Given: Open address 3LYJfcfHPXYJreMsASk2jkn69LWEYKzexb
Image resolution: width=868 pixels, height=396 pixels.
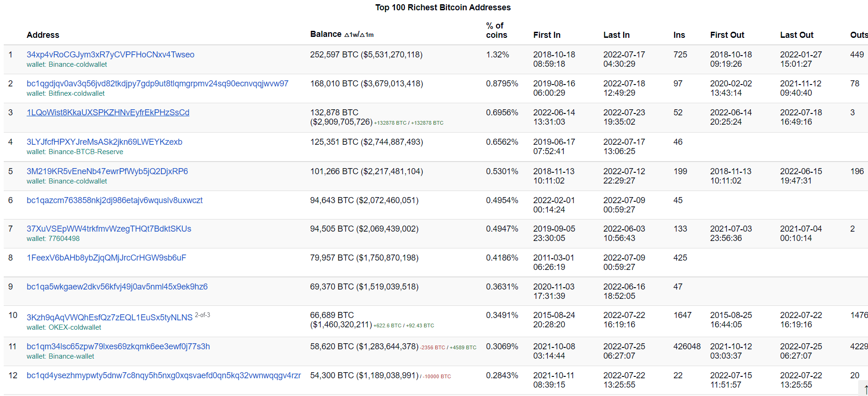Looking at the screenshot, I should (x=104, y=142).
